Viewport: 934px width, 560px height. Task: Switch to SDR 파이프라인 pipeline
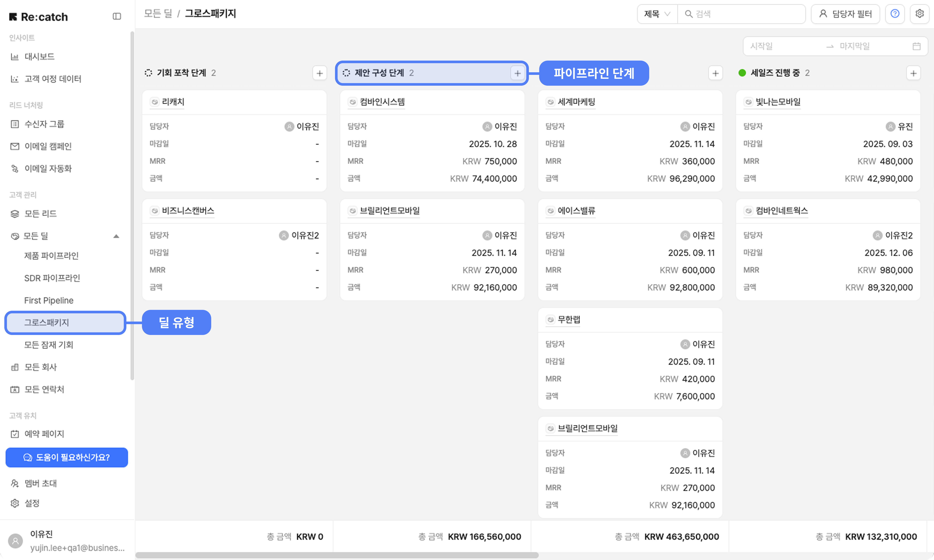coord(52,278)
